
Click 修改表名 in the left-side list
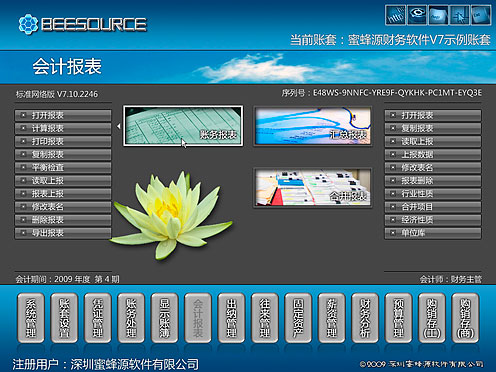[63, 207]
